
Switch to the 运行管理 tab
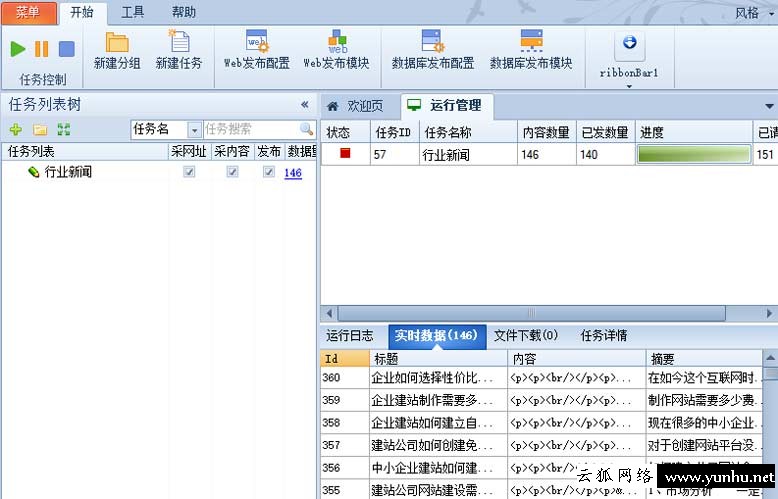[x=447, y=105]
